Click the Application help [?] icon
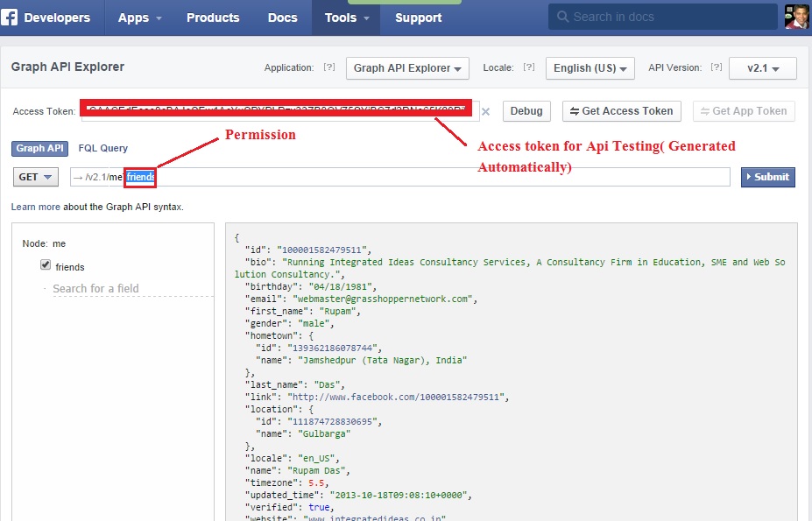Image resolution: width=812 pixels, height=521 pixels. coord(329,67)
